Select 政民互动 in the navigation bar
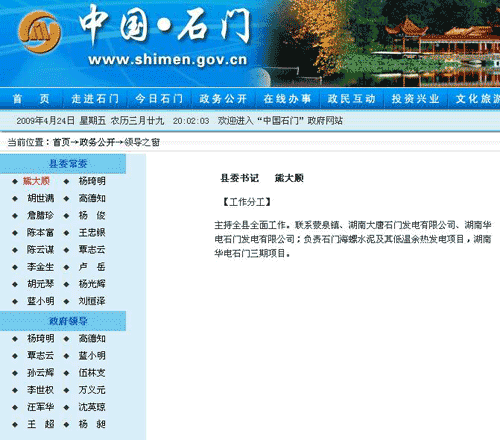This screenshot has height=440, width=500. pos(351,99)
